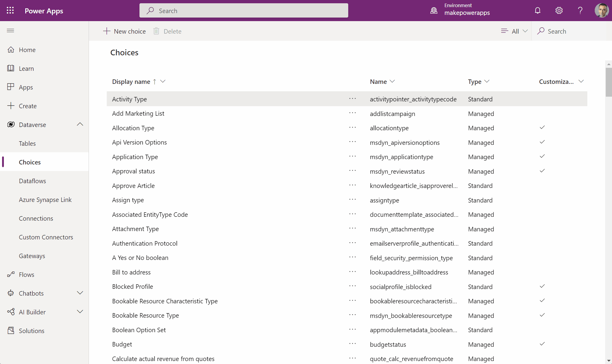612x364 pixels.
Task: Open the user profile picture
Action: pos(601,10)
